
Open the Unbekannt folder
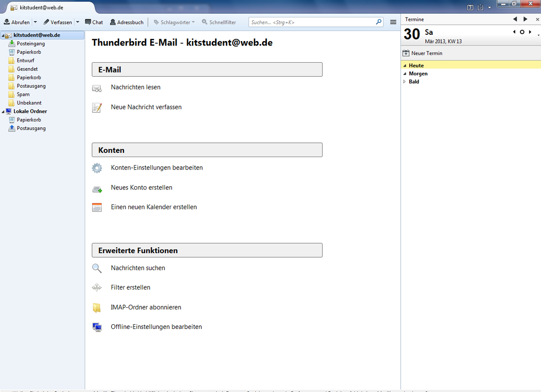point(29,103)
